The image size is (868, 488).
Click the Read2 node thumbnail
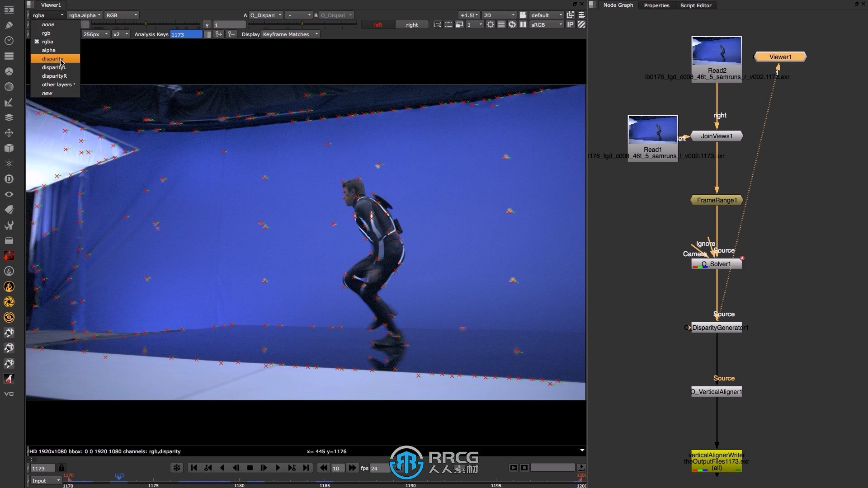coord(717,51)
